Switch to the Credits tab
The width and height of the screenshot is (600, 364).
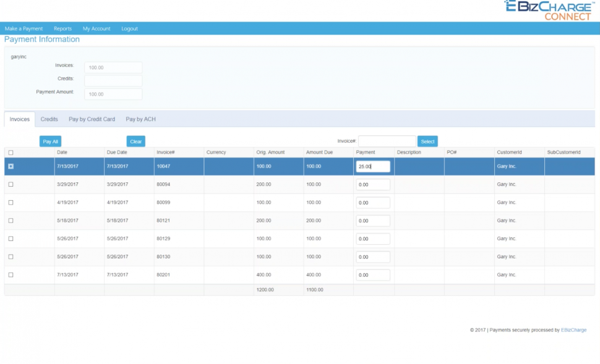point(49,119)
